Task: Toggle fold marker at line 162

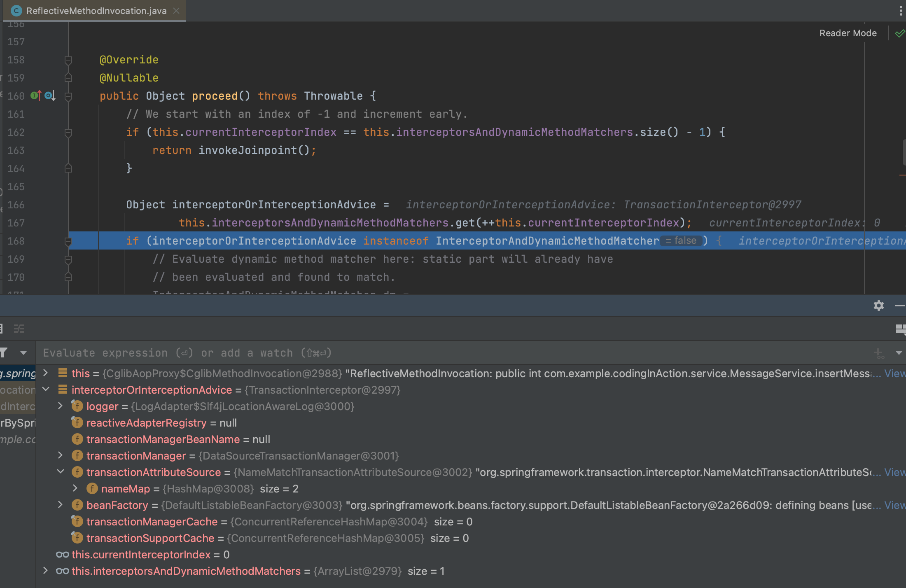Action: click(x=68, y=132)
